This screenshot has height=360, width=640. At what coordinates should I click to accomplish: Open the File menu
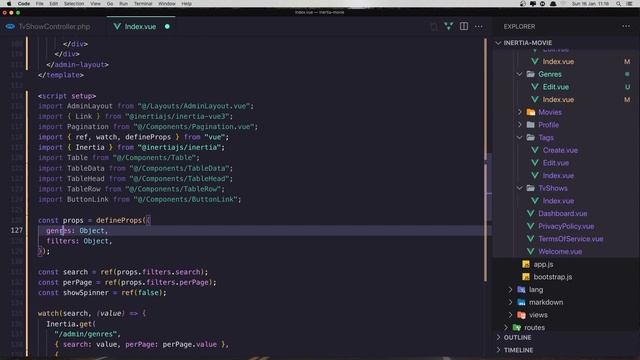coord(40,4)
